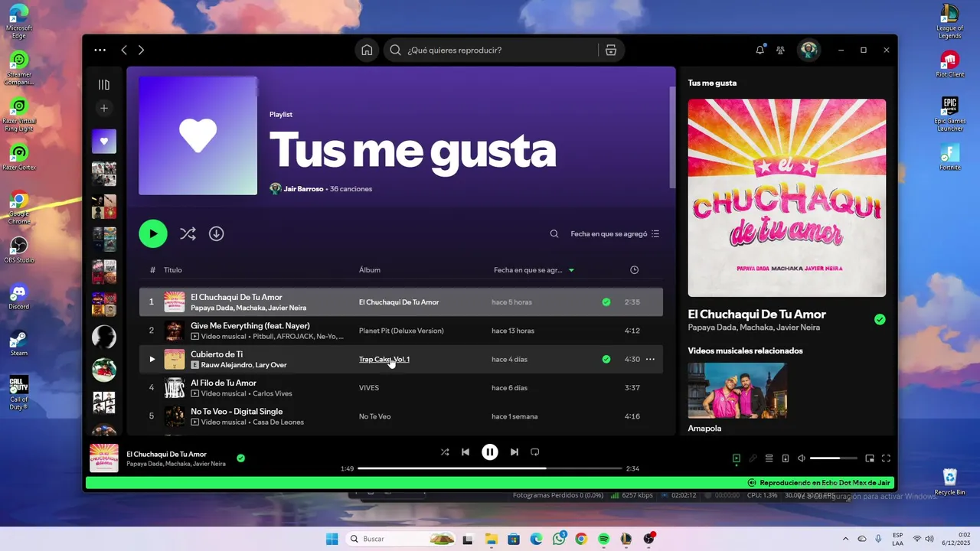
Task: Open Jair Barroso profile link
Action: [302, 189]
